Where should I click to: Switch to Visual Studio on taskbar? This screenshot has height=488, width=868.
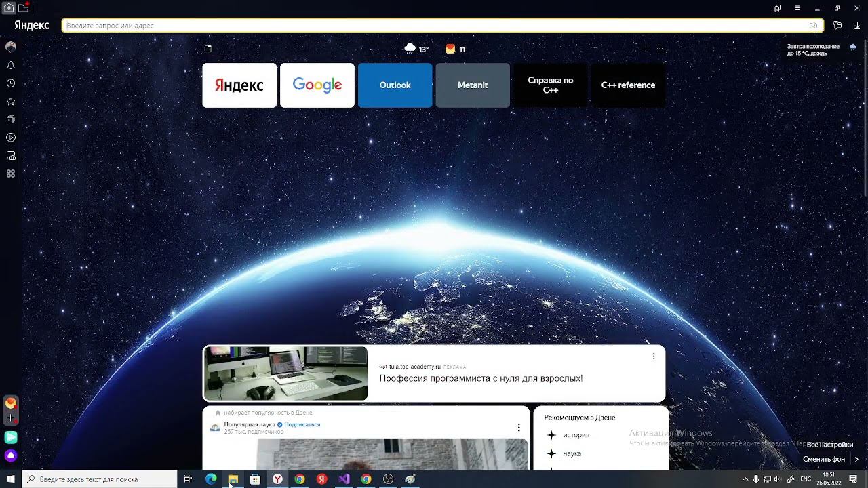click(344, 479)
